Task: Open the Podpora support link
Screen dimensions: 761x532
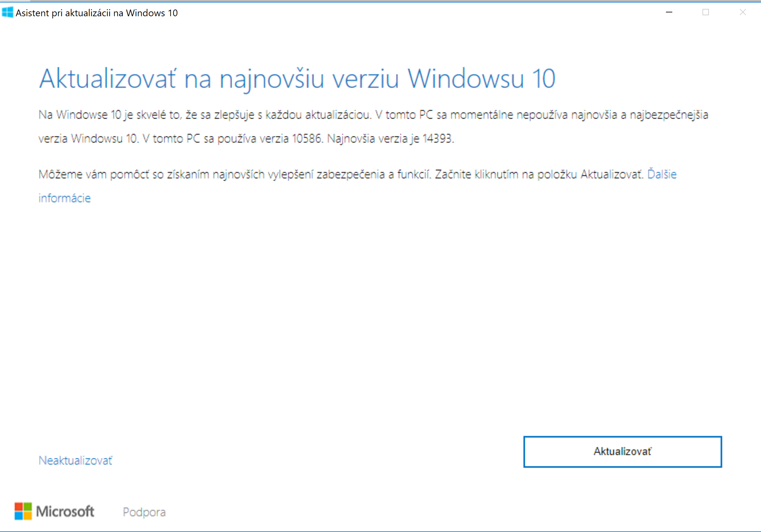Action: pos(144,512)
